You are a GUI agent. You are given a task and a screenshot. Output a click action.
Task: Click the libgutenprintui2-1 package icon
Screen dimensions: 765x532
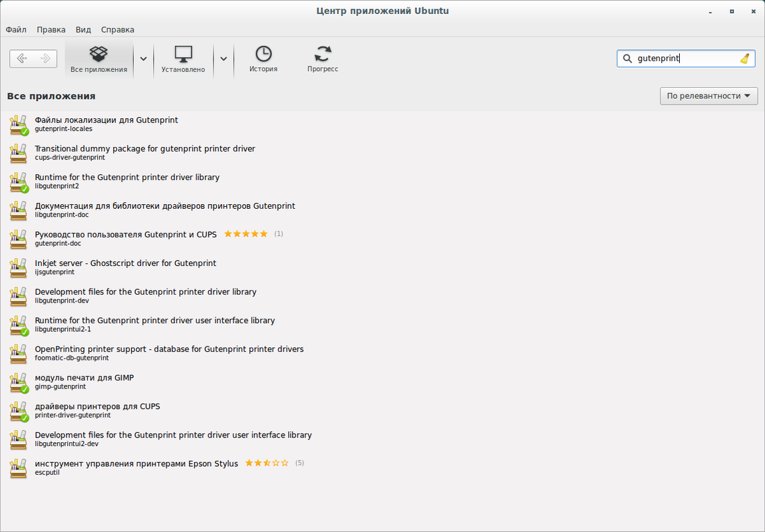point(19,325)
